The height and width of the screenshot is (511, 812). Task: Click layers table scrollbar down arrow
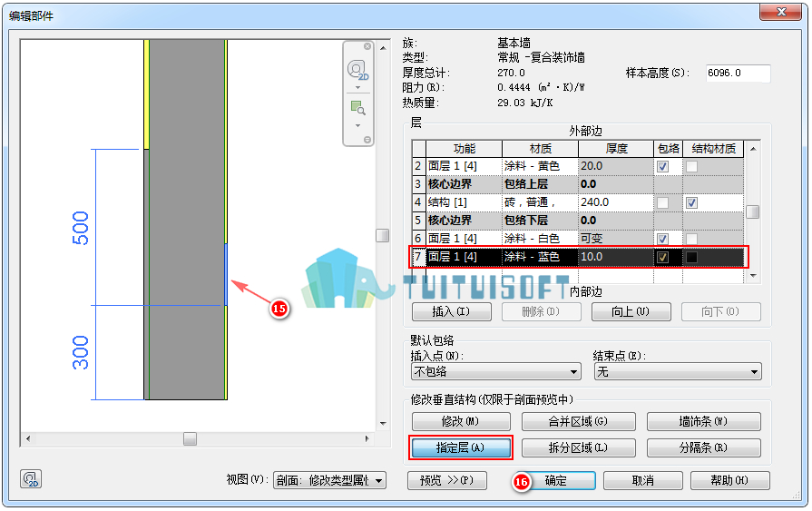[753, 276]
